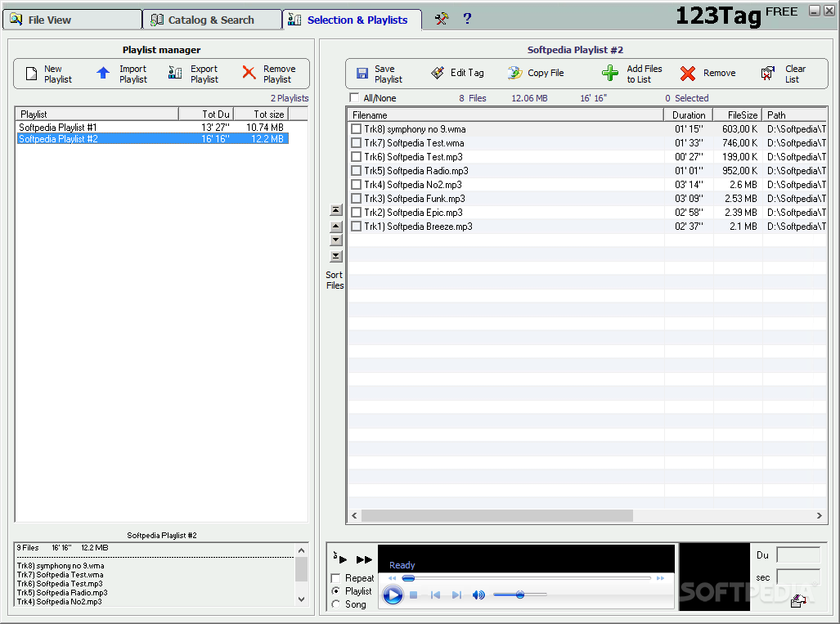
Task: Move file to bottom with bottom arrow button
Action: pyautogui.click(x=336, y=256)
